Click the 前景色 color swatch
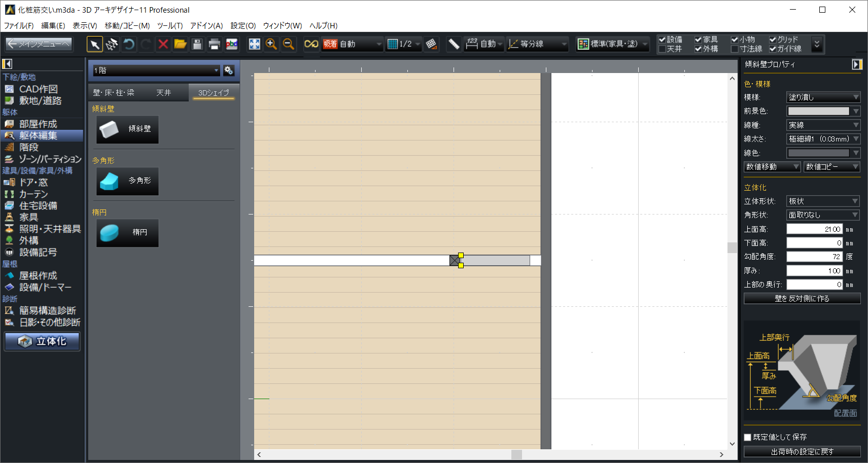Viewport: 868px width, 463px height. click(x=818, y=111)
